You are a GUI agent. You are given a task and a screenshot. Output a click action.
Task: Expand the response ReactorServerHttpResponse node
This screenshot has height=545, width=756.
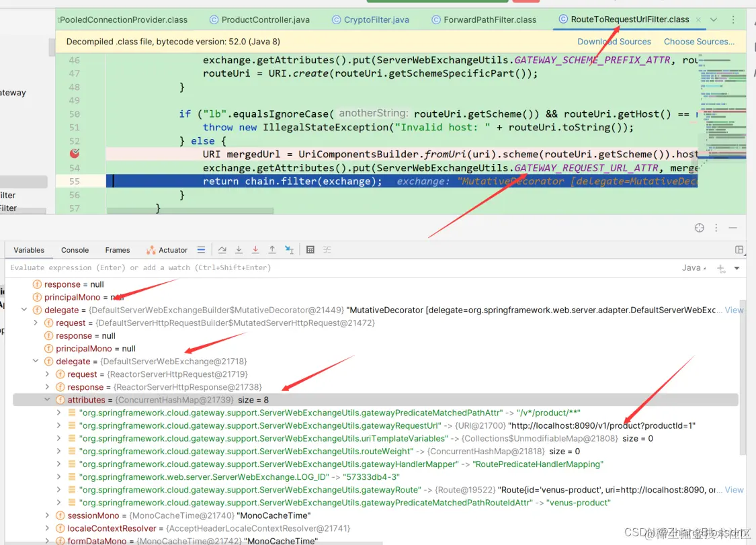tap(47, 387)
